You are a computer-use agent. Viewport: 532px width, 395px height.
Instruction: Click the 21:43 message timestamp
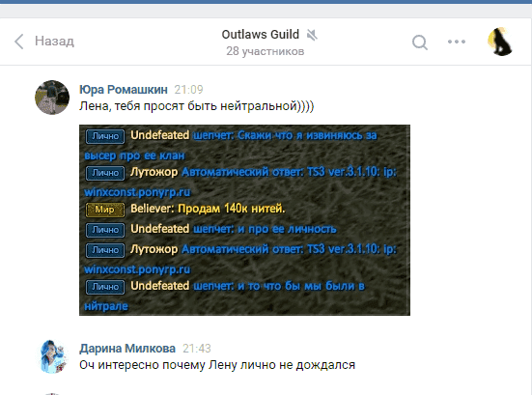196,349
